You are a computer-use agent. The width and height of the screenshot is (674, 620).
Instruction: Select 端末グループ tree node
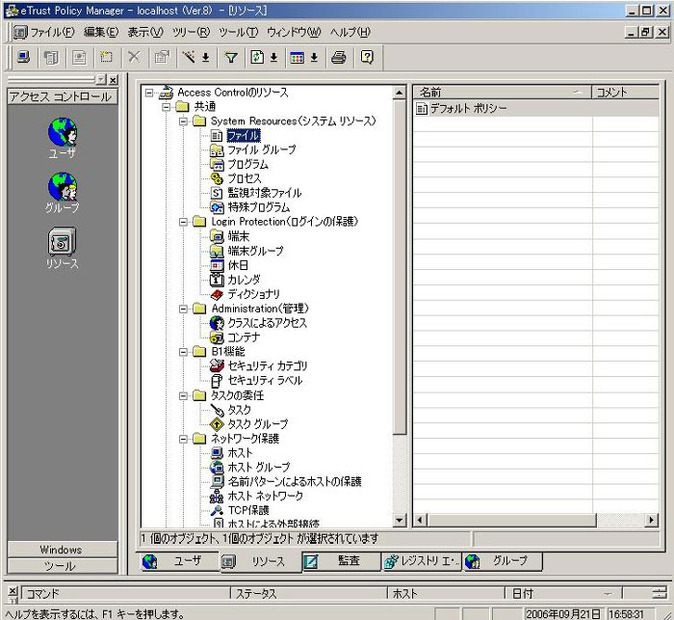[x=255, y=251]
